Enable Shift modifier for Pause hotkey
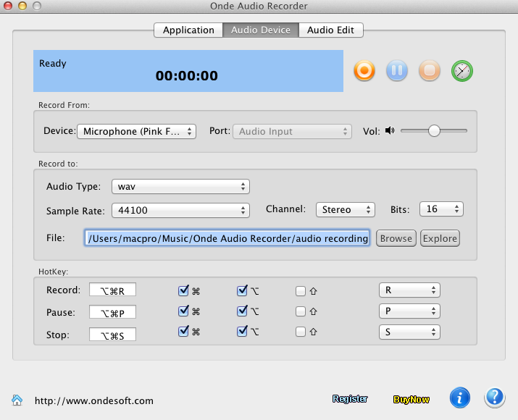518x420 pixels. coord(301,313)
